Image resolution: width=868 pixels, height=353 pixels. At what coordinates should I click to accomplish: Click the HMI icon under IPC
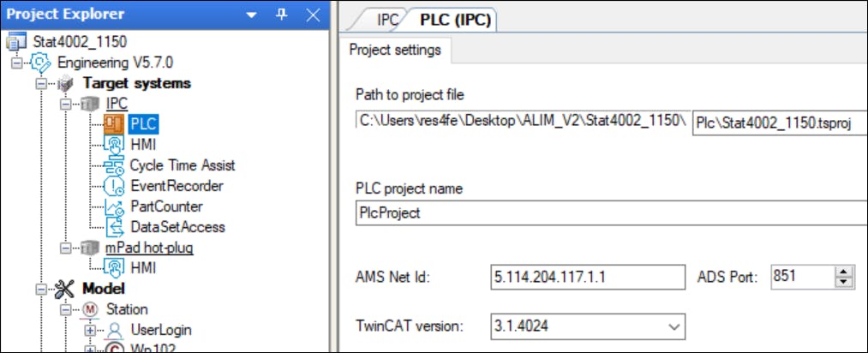(114, 145)
